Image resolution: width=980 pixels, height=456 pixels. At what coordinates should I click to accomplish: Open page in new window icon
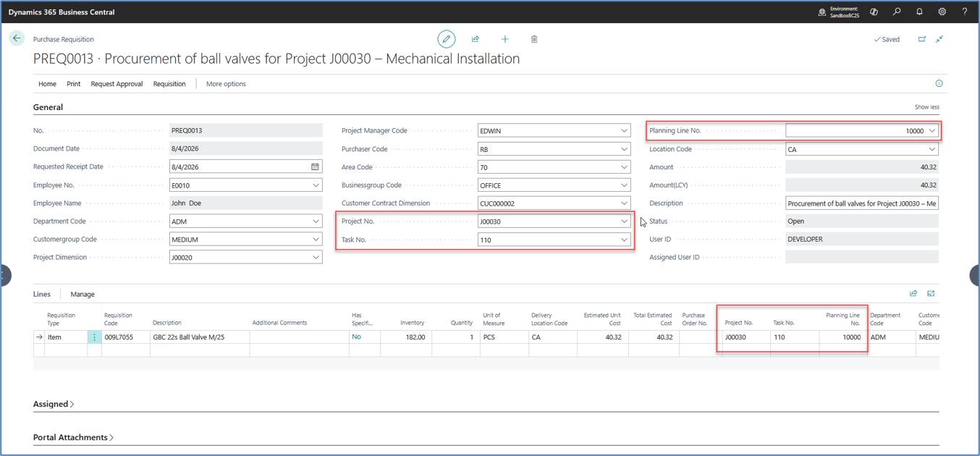pyautogui.click(x=922, y=39)
